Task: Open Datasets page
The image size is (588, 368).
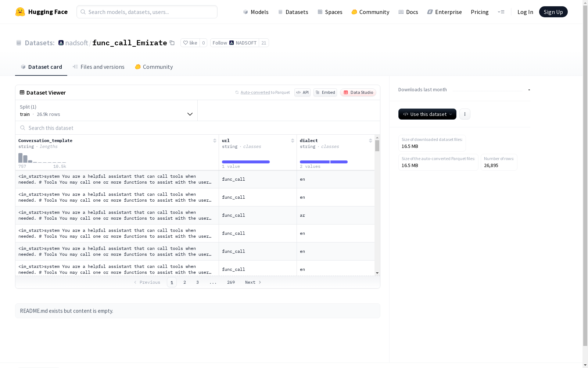Action: (x=293, y=12)
